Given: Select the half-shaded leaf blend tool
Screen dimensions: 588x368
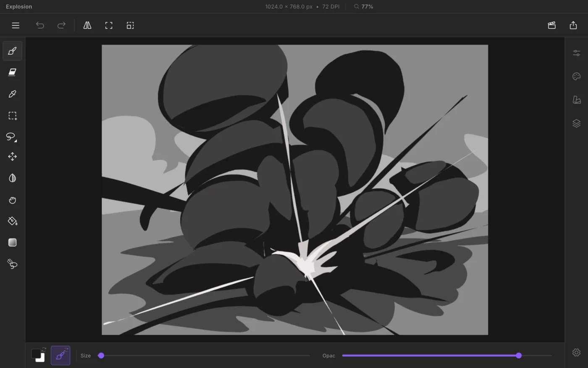Looking at the screenshot, I should [x=13, y=178].
